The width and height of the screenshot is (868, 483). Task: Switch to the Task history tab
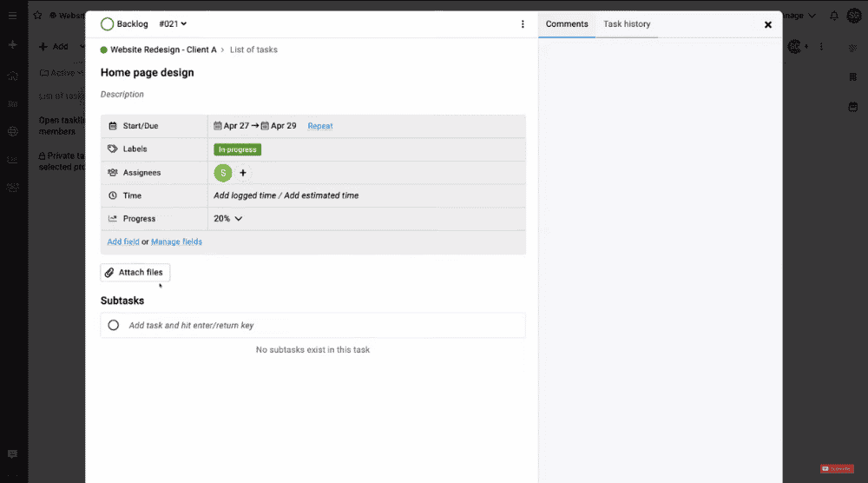[x=627, y=23]
